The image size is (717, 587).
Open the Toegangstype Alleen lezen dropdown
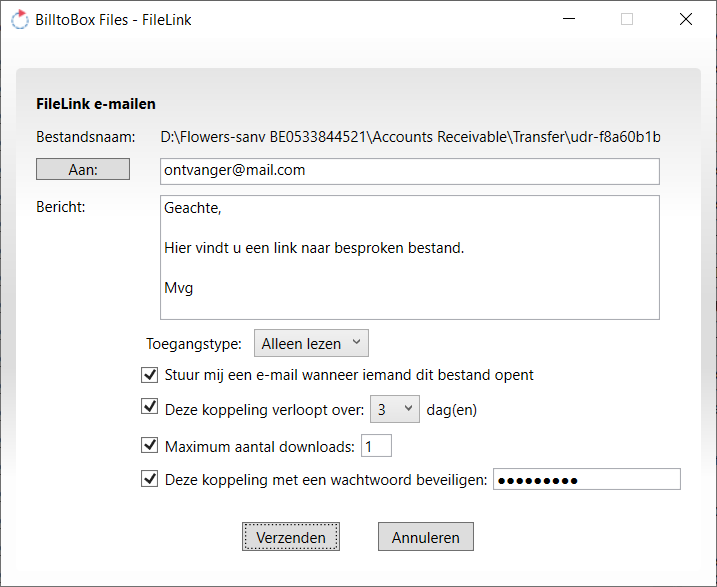coord(311,343)
